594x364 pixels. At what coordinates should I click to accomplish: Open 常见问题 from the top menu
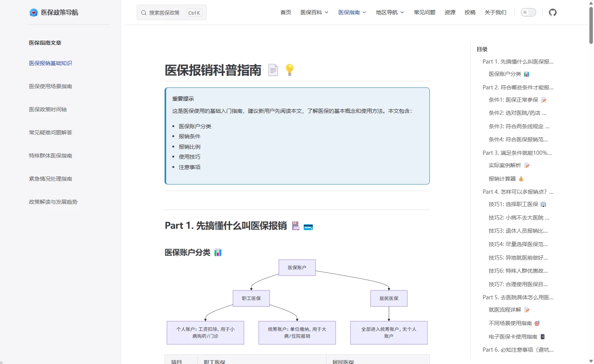(x=424, y=12)
